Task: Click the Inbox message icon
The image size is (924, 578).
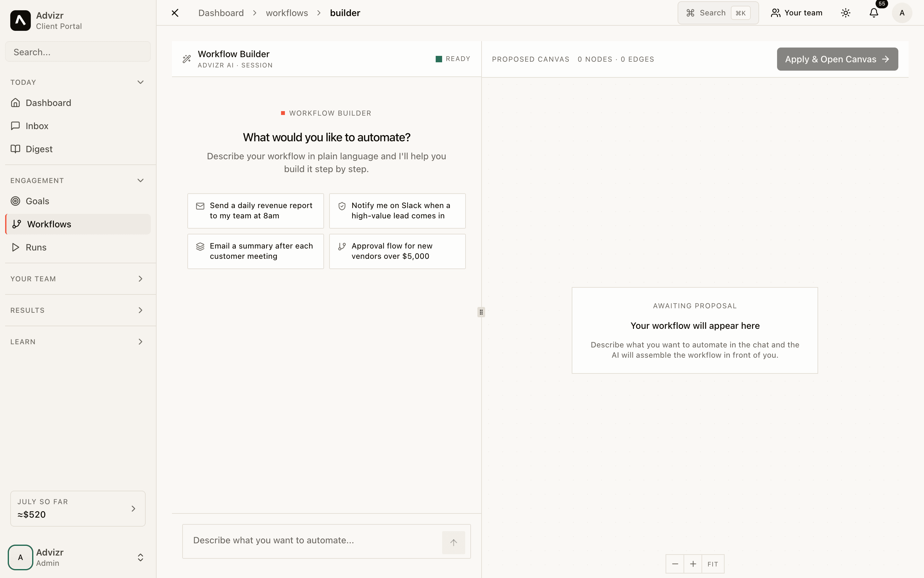Action: click(x=15, y=126)
